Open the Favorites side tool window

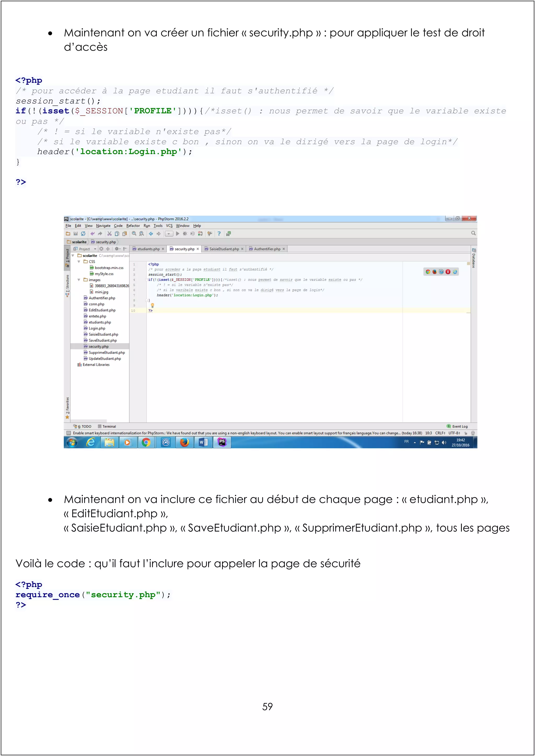67,408
